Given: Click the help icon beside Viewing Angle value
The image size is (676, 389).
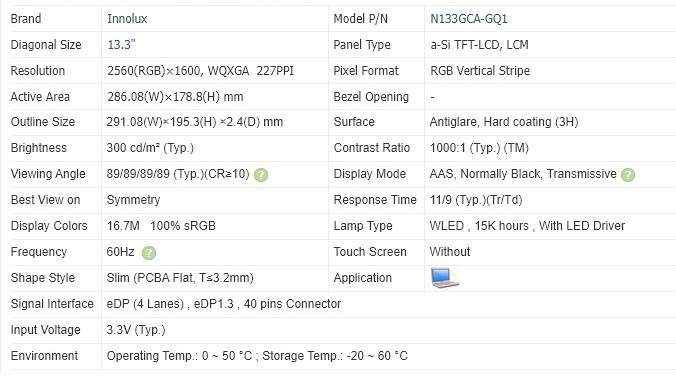Looking at the screenshot, I should point(261,175).
